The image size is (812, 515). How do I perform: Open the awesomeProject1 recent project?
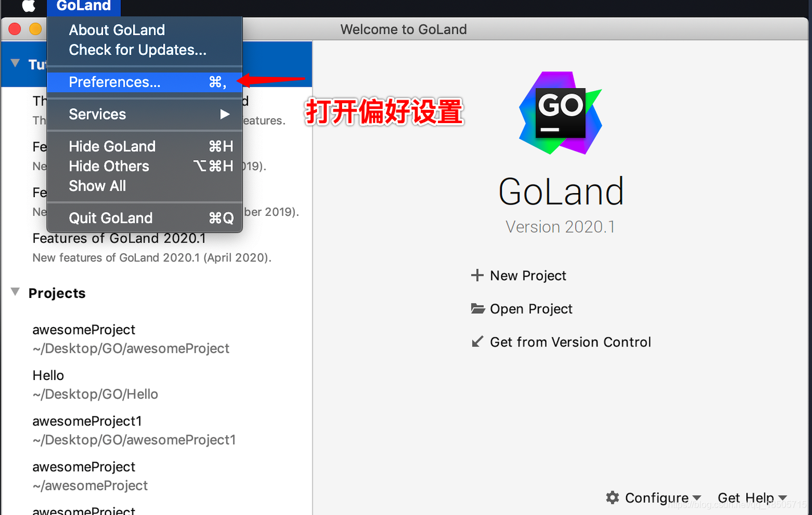pyautogui.click(x=87, y=421)
